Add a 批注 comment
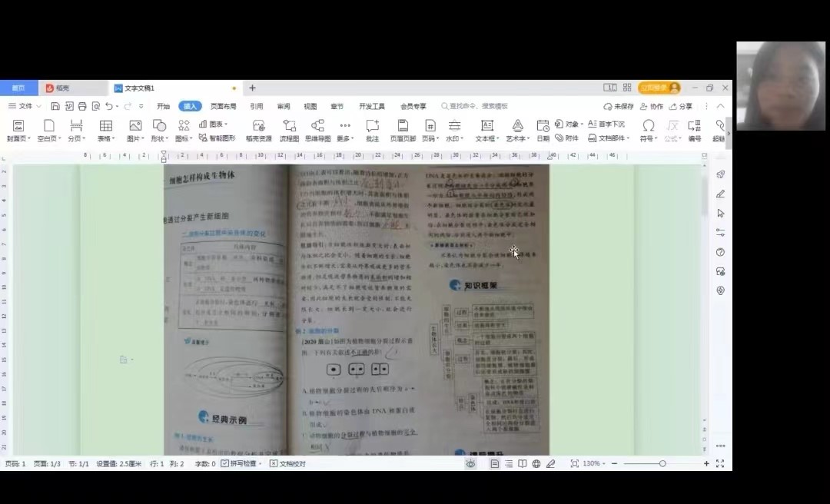The image size is (830, 504). tap(373, 131)
